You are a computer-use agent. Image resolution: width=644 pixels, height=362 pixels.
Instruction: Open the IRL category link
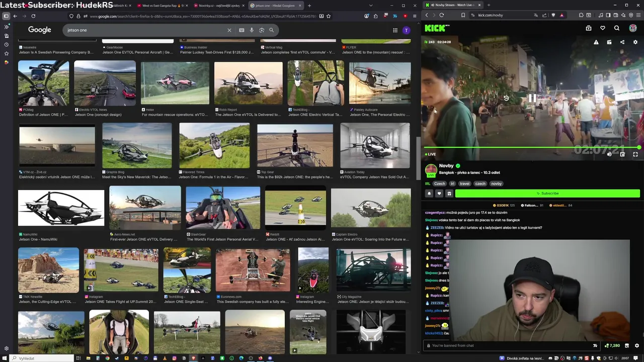pyautogui.click(x=428, y=184)
